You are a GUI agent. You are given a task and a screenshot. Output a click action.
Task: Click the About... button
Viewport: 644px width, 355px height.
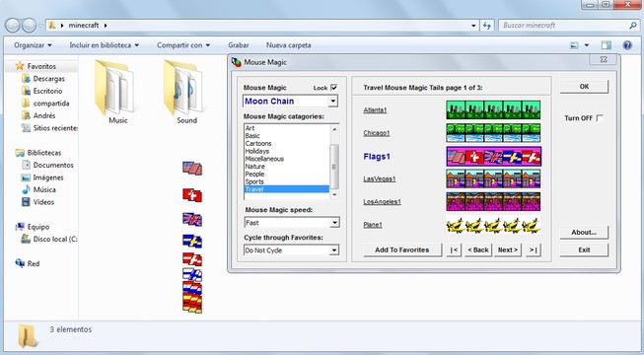click(584, 232)
